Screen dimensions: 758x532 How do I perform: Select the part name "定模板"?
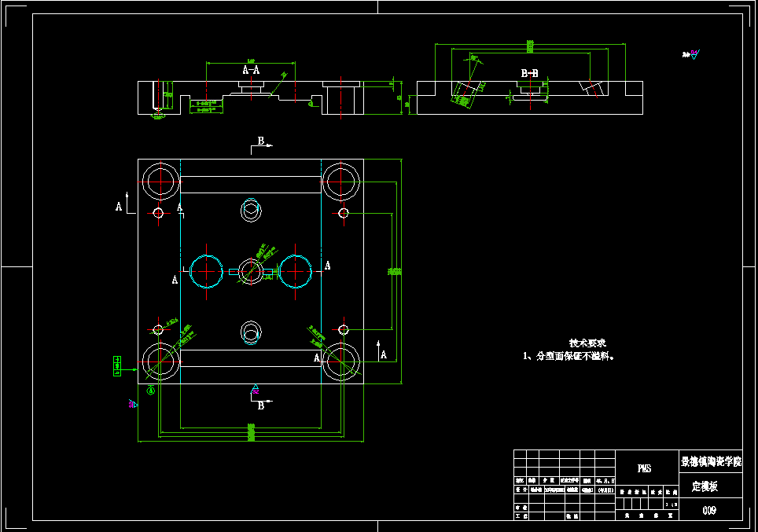point(705,486)
